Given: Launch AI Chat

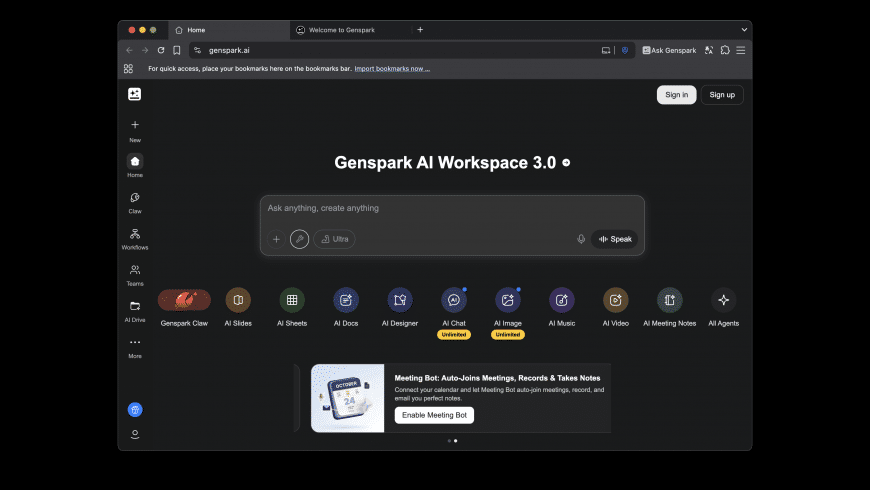Looking at the screenshot, I should 454,307.
